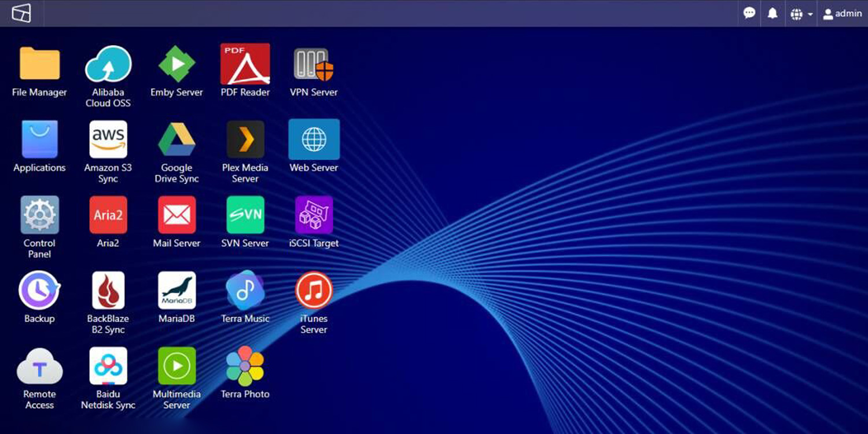
Task: Open the Control Panel
Action: [39, 215]
